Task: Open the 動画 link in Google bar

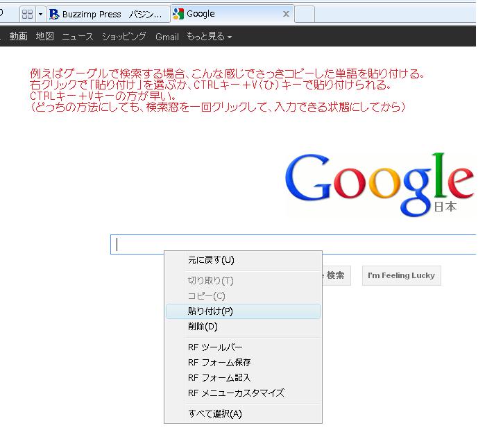Action: click(18, 37)
